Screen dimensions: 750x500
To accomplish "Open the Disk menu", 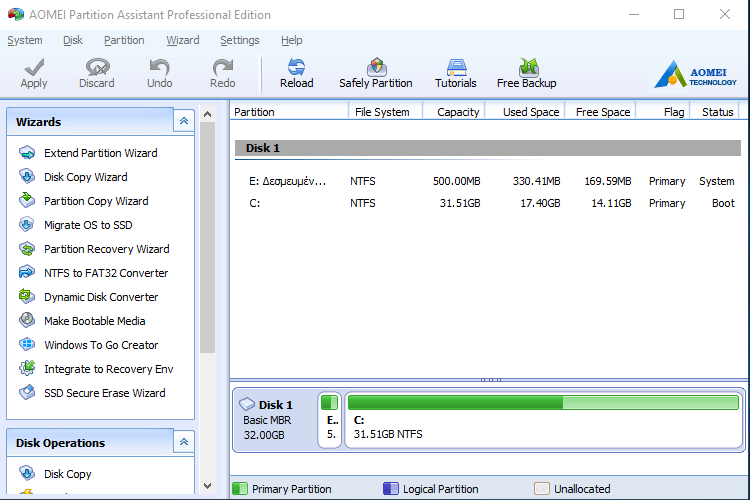I will [x=73, y=40].
